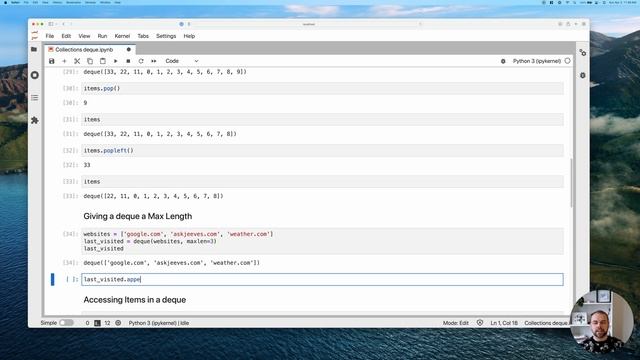The image size is (640, 360).
Task: Click the notebook vertical scrollbar
Action: coord(571,183)
